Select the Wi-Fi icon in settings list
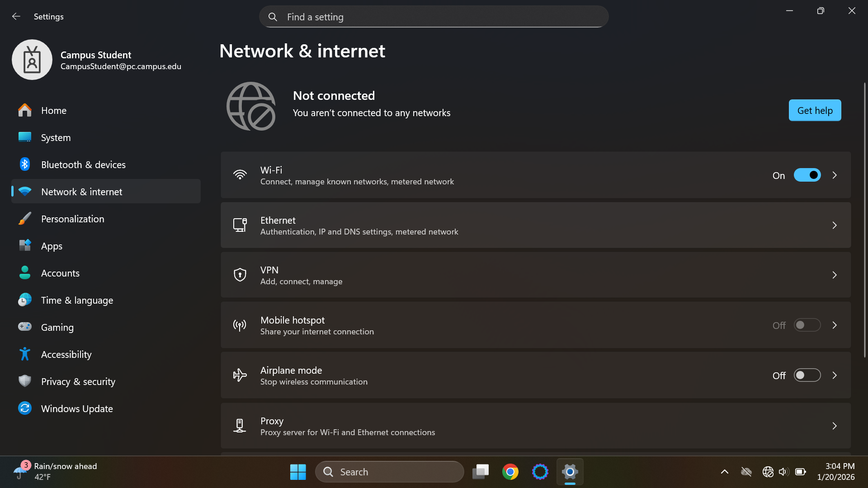Image resolution: width=868 pixels, height=488 pixels. [240, 175]
